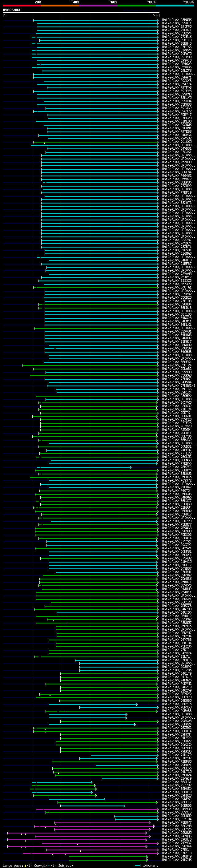This screenshot has height=868, width=197.
Task: Open hit UniRef100_Q10RP0
Action: 176,50
